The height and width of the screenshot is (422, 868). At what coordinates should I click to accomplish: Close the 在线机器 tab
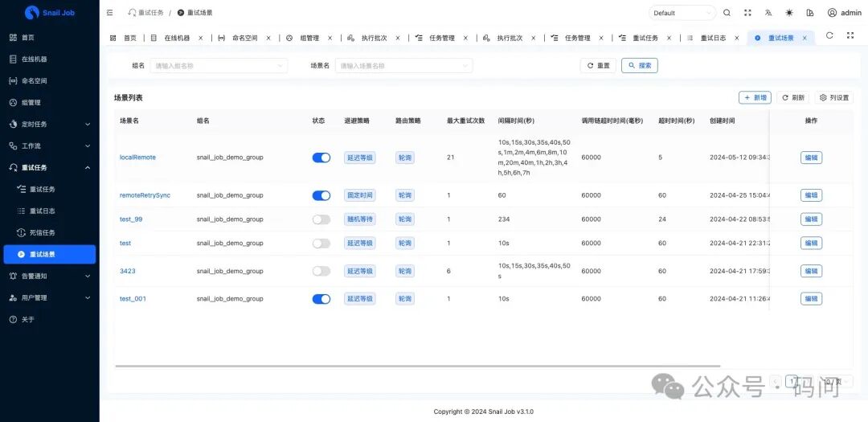click(x=200, y=39)
